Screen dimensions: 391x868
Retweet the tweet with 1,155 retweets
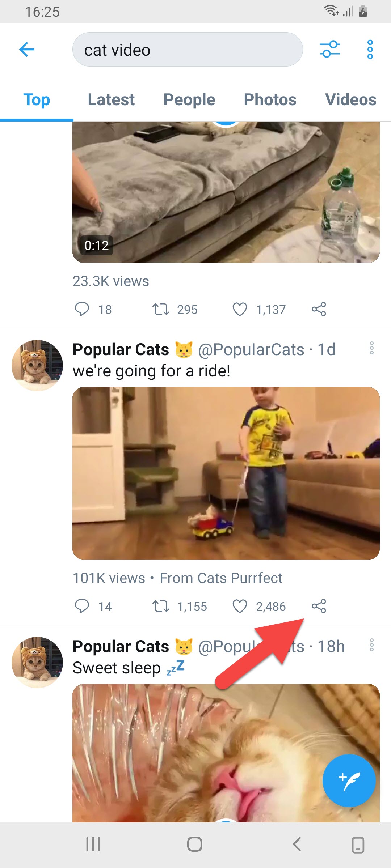(161, 606)
